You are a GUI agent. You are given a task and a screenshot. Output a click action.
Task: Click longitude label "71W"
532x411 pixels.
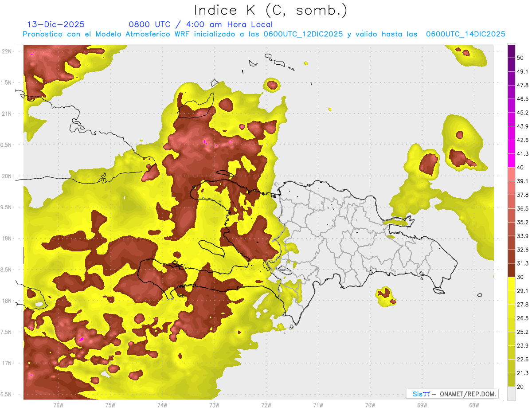pos(318,405)
